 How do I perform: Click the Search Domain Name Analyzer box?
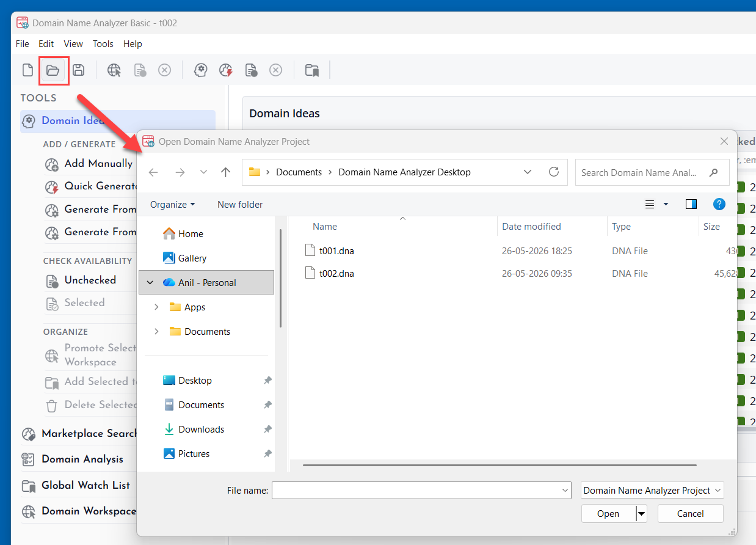(652, 173)
